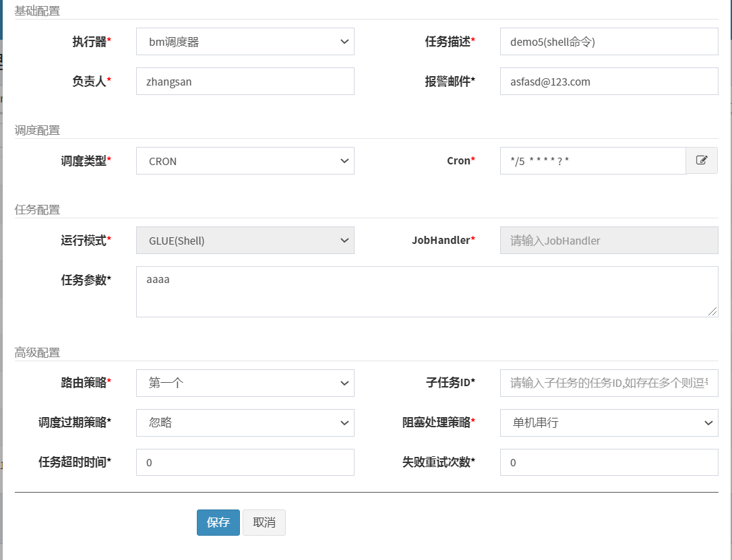Image resolution: width=732 pixels, height=560 pixels.
Task: Click the 任务描述 input field
Action: (x=609, y=42)
